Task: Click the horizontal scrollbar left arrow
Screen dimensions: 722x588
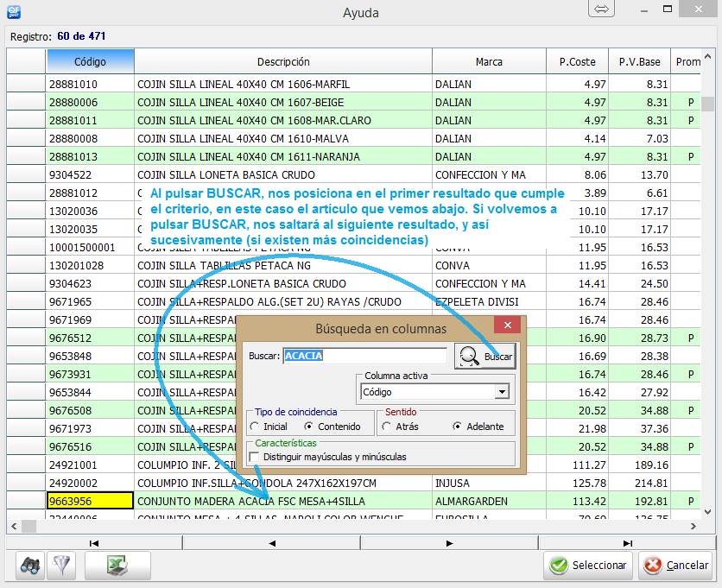Action: pyautogui.click(x=14, y=526)
